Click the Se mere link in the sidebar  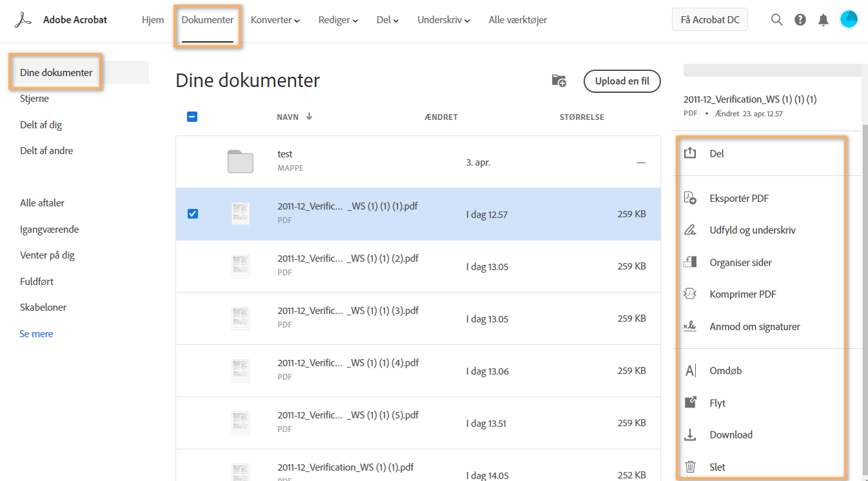pyautogui.click(x=36, y=333)
